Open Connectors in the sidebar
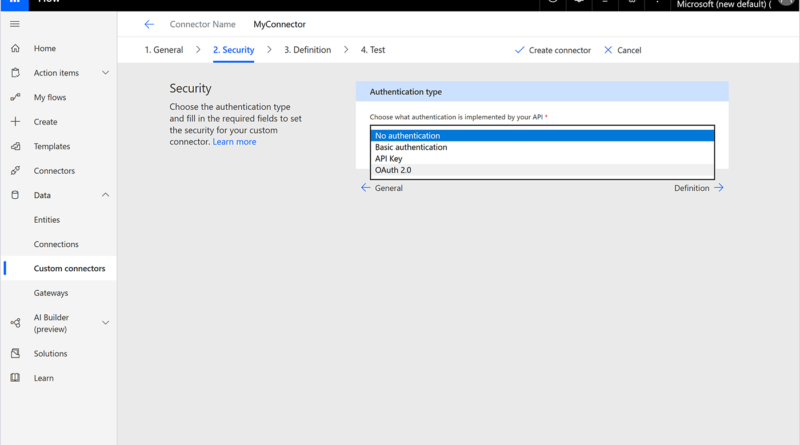Image resolution: width=800 pixels, height=445 pixels. coord(54,171)
